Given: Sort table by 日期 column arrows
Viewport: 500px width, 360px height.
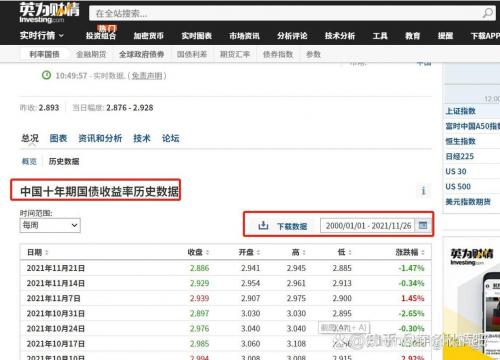Looking at the screenshot, I should (47, 253).
